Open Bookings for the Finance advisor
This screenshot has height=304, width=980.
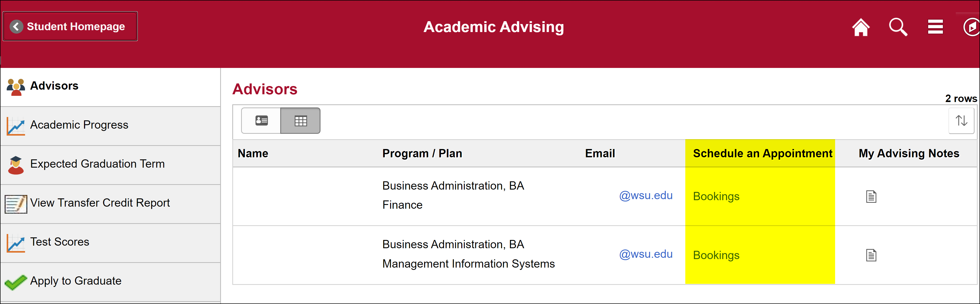point(716,196)
